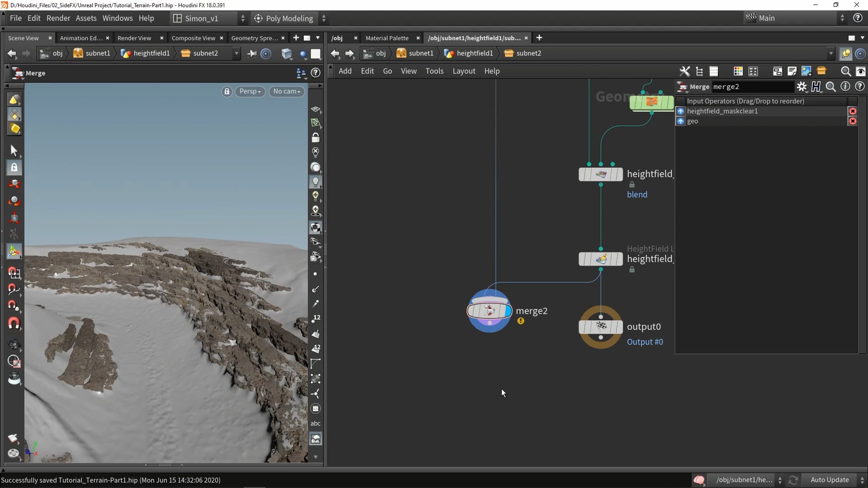Click the parameter pane info icon
This screenshot has width=868, height=488.
[x=845, y=87]
